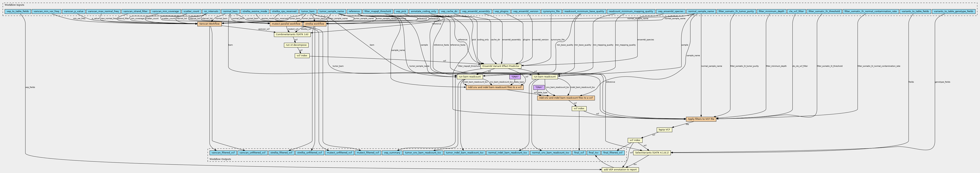The width and height of the screenshot is (980, 173).
Task: Select the normal_bam input node
Action: 231,11
